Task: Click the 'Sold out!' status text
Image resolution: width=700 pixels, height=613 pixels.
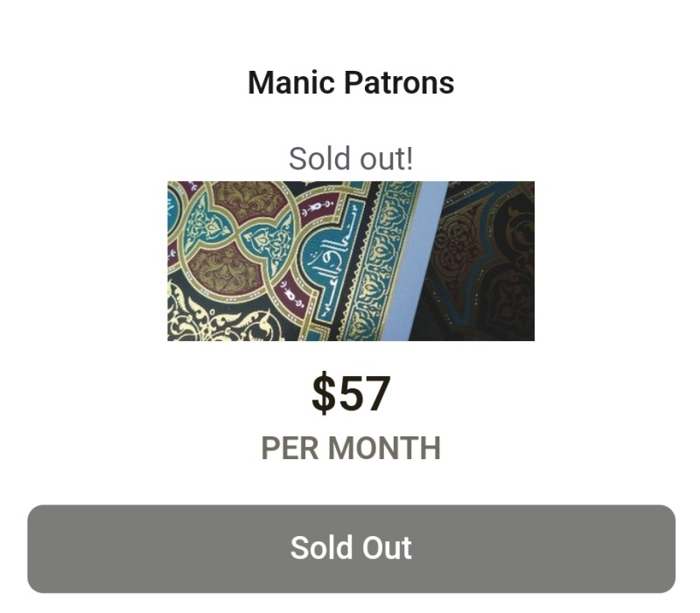Action: (x=351, y=159)
